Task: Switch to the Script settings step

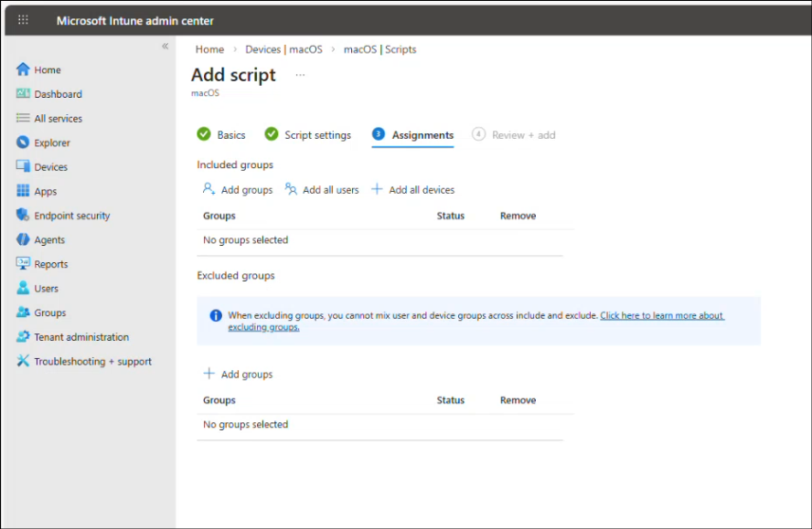Action: pyautogui.click(x=307, y=134)
